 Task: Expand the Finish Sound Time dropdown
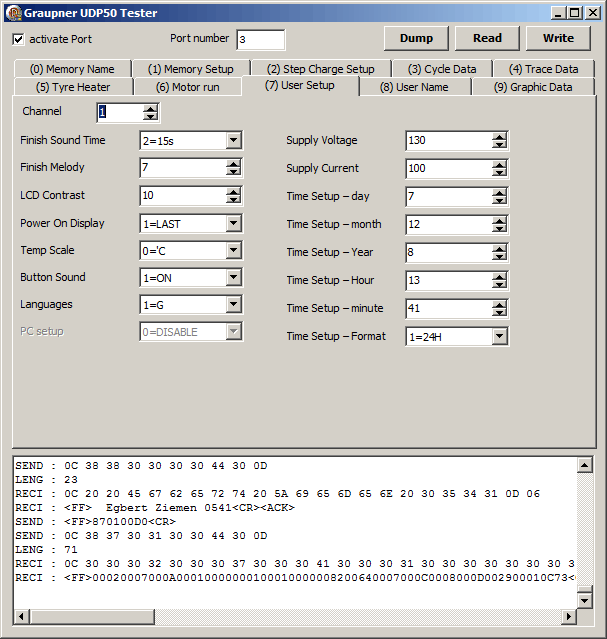pos(234,141)
